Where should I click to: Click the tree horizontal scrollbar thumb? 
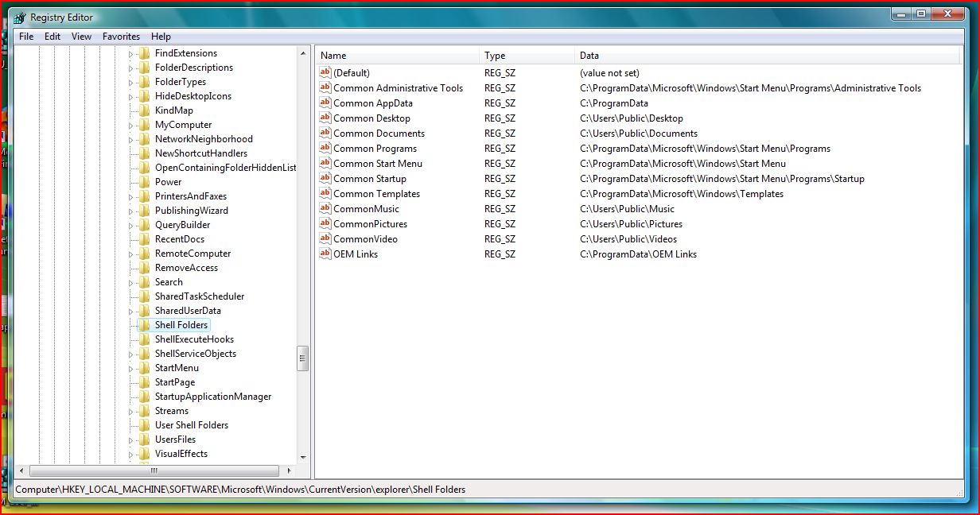tap(154, 470)
